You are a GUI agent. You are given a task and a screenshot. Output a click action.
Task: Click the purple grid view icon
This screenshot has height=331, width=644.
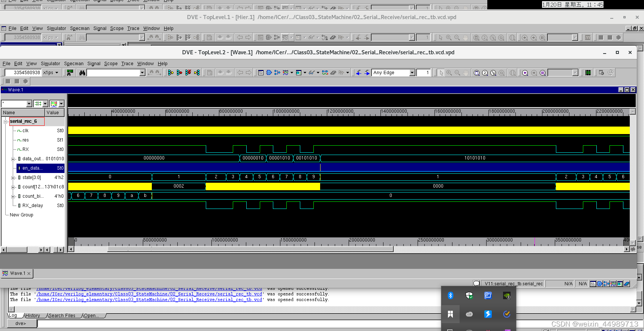click(x=543, y=73)
